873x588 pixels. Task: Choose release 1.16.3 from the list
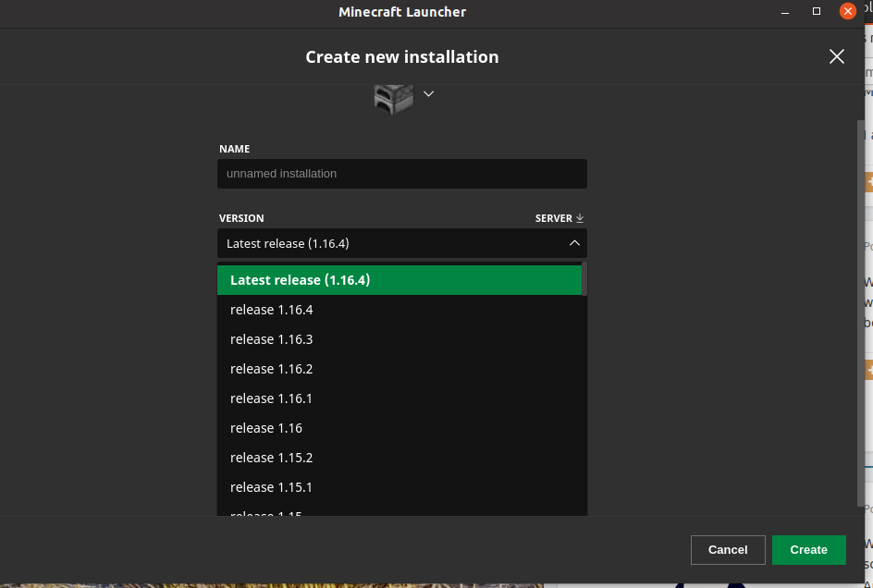pos(400,339)
